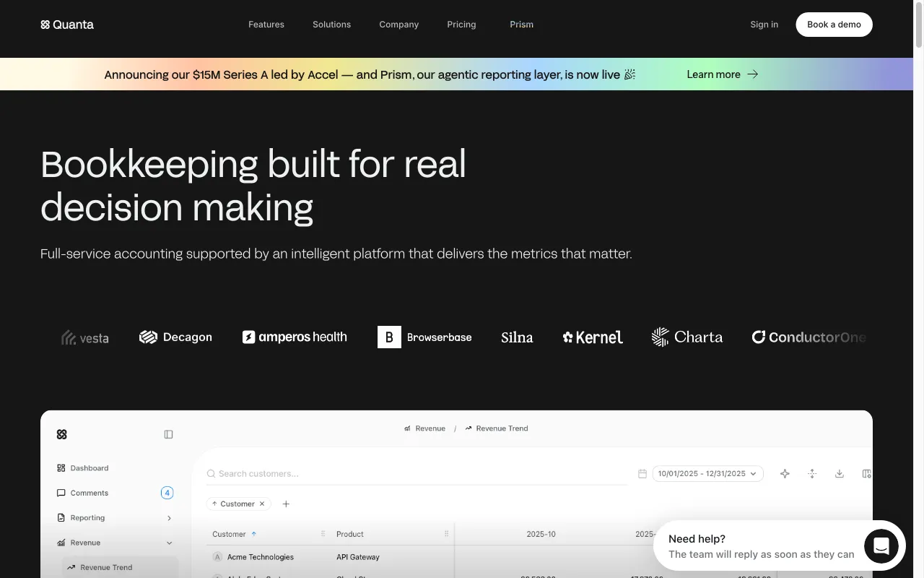Viewport: 924px width, 578px height.
Task: Expand the Reporting section chevron
Action: click(169, 518)
